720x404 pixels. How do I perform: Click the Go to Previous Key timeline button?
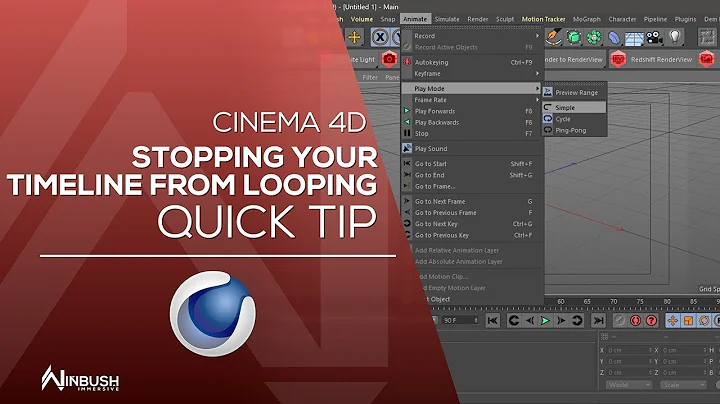(514, 320)
